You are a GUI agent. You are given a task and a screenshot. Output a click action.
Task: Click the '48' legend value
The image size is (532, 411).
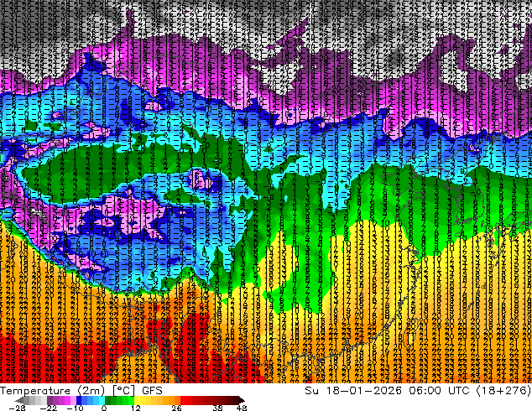pos(242,408)
